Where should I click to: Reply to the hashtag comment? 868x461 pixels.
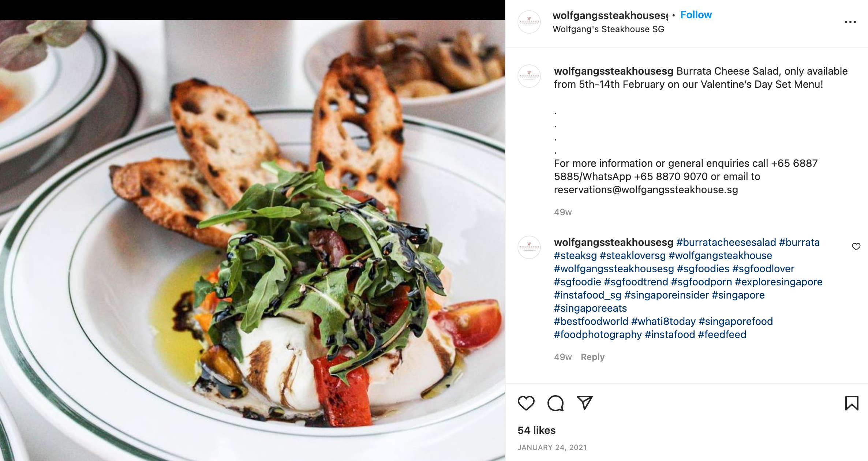click(x=592, y=357)
